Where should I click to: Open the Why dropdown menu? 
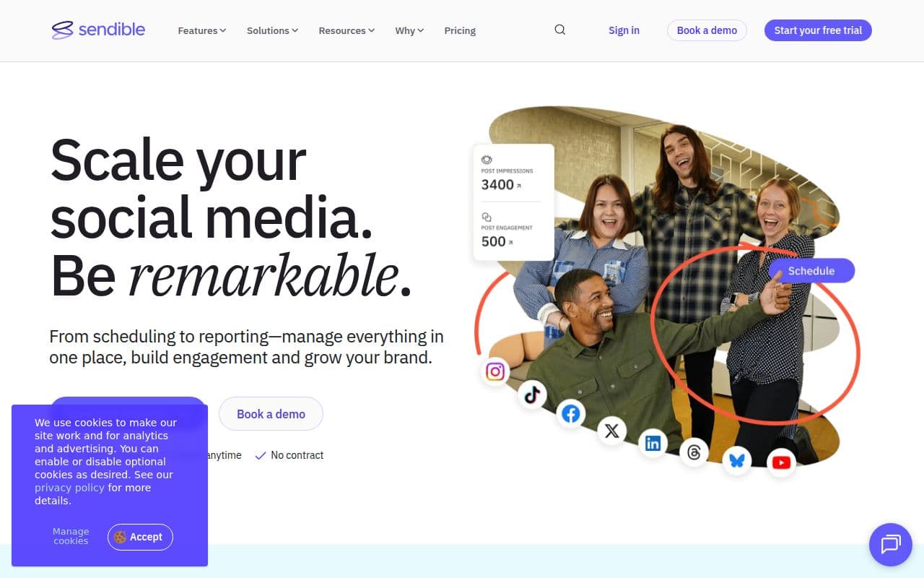pos(409,30)
